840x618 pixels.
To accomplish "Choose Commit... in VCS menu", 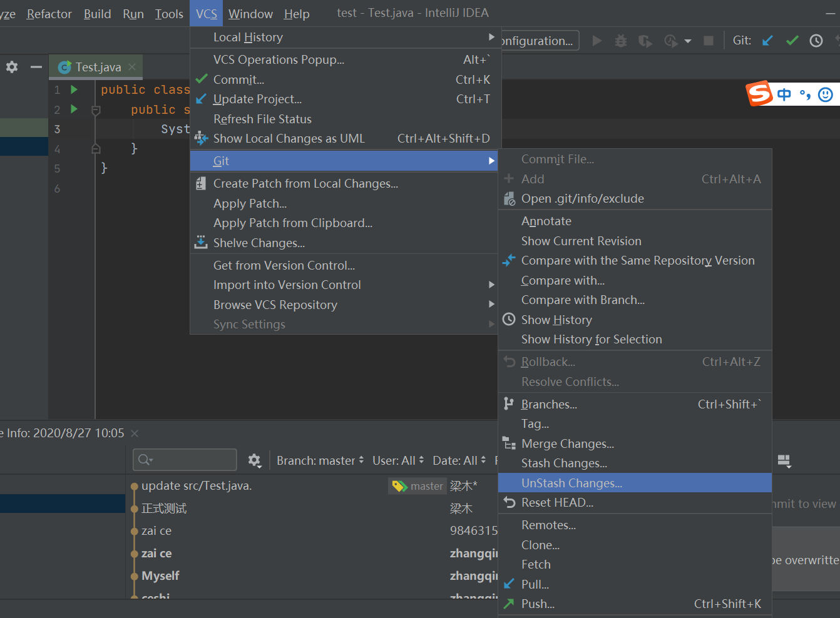I will click(x=344, y=79).
